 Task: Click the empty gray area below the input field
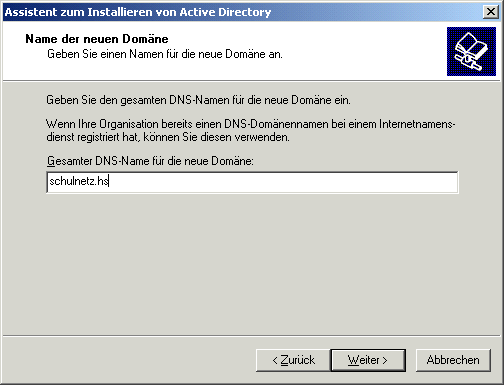point(252,263)
